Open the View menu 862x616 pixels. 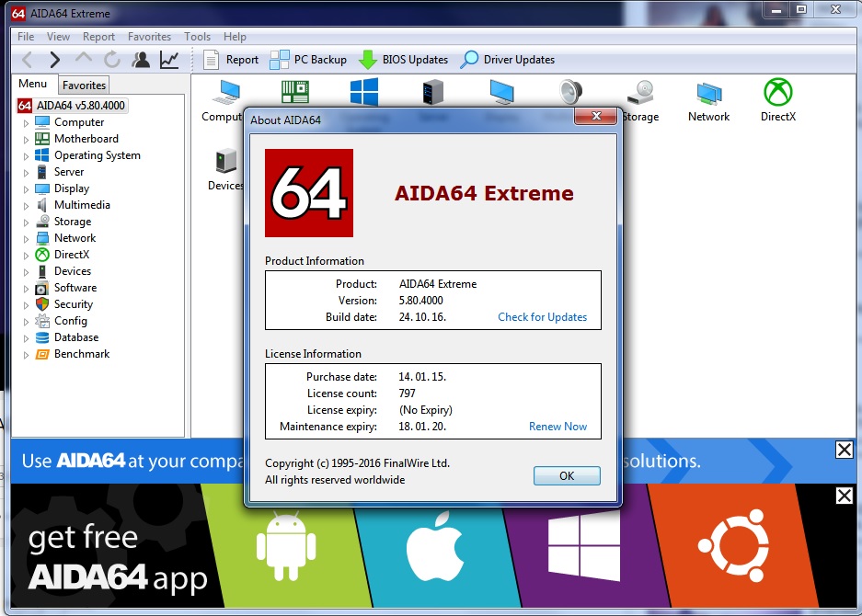point(58,36)
